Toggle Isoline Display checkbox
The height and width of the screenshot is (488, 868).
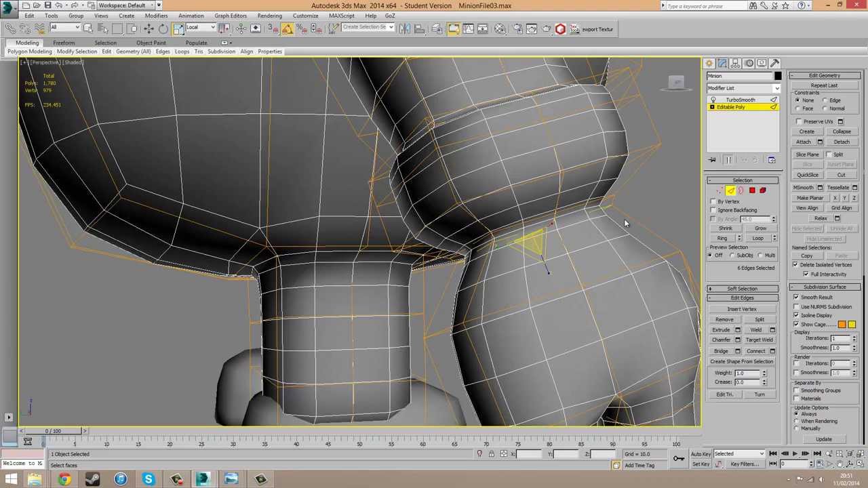[x=797, y=316]
